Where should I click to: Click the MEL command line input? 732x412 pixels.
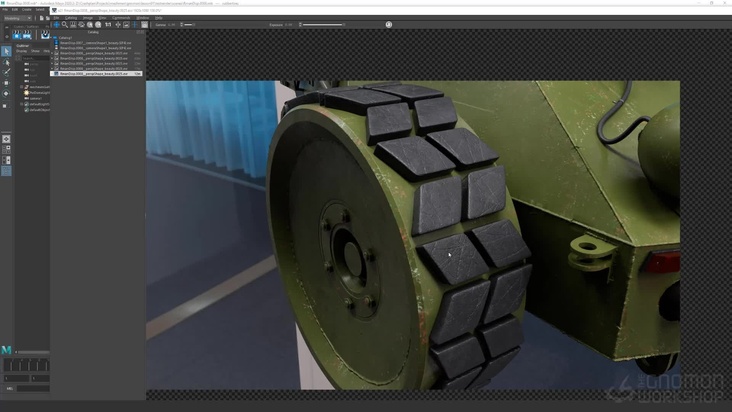click(33, 388)
